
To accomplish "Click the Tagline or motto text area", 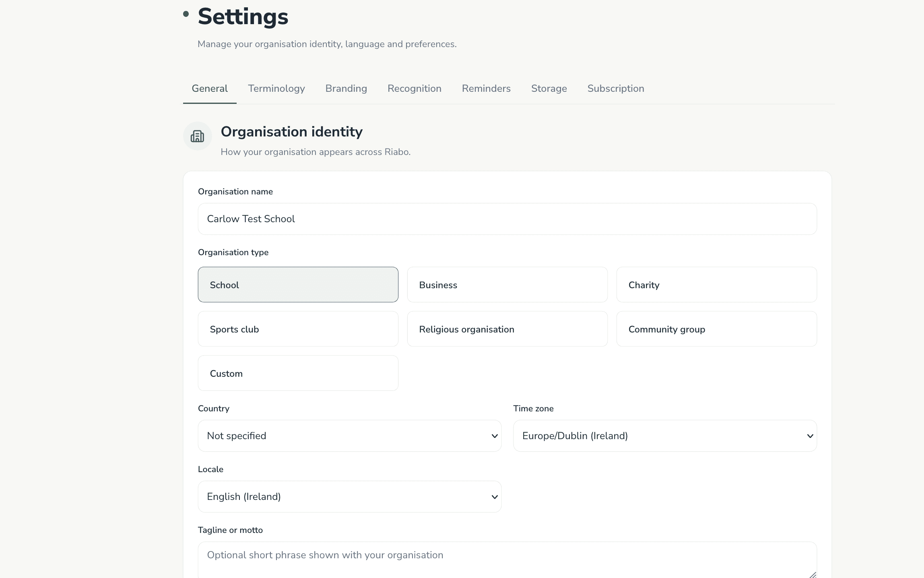I will pos(507,560).
